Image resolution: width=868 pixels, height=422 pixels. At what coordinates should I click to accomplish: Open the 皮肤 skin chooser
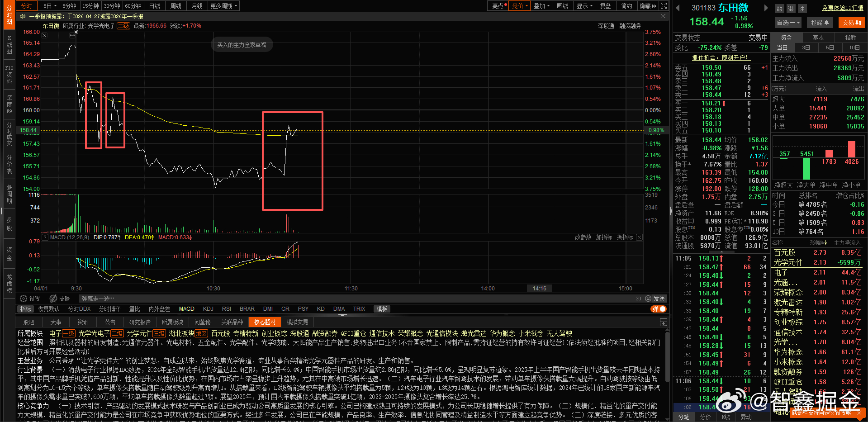[x=60, y=299]
